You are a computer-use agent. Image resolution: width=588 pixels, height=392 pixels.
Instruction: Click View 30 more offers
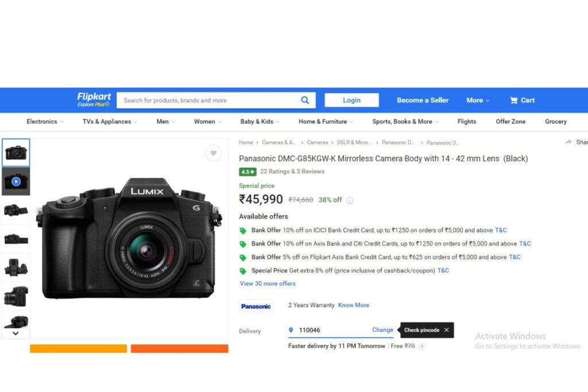[x=268, y=284]
